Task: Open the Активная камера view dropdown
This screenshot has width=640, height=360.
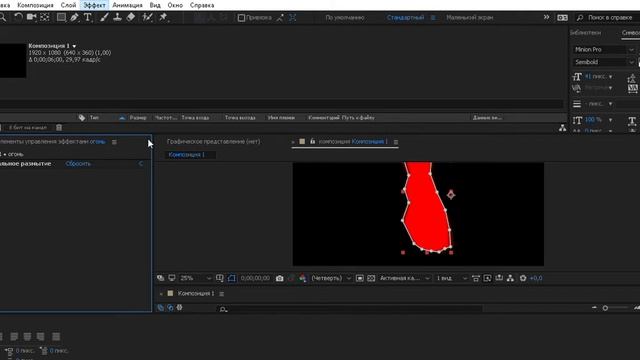Action: 404,278
